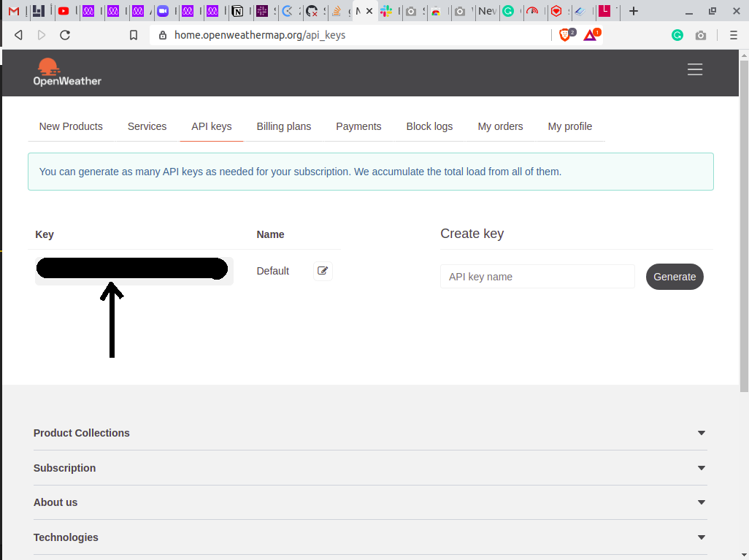Switch to the Notion browser tab
This screenshot has height=560, width=749.
tap(237, 11)
